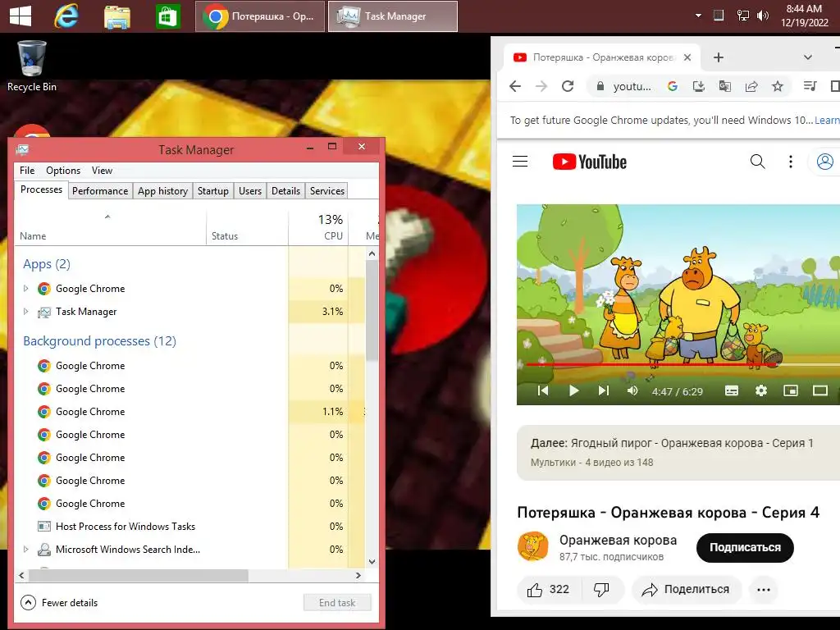This screenshot has width=840, height=630.
Task: Enable miniplayer mode
Action: (x=791, y=390)
